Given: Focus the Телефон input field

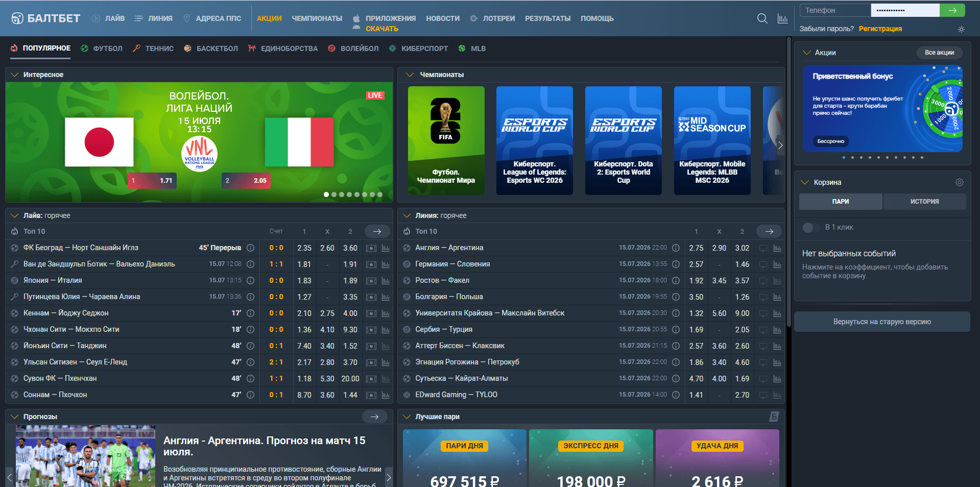Looking at the screenshot, I should tap(835, 10).
